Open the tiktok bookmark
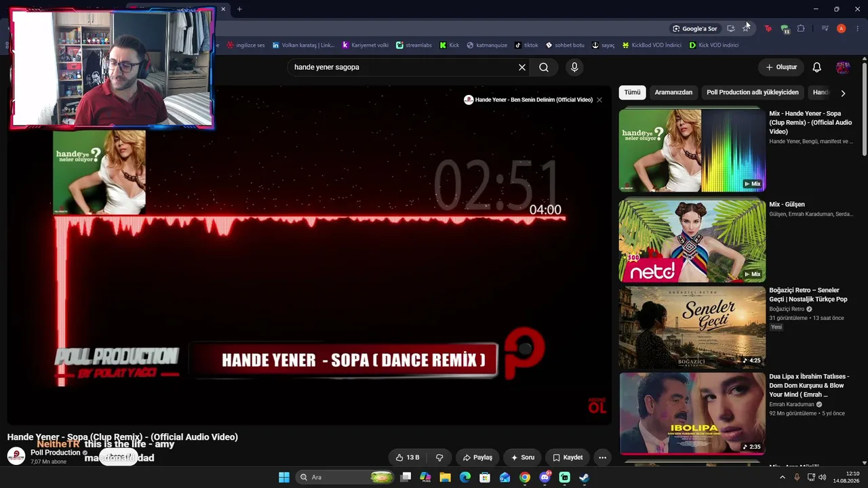 pos(526,45)
